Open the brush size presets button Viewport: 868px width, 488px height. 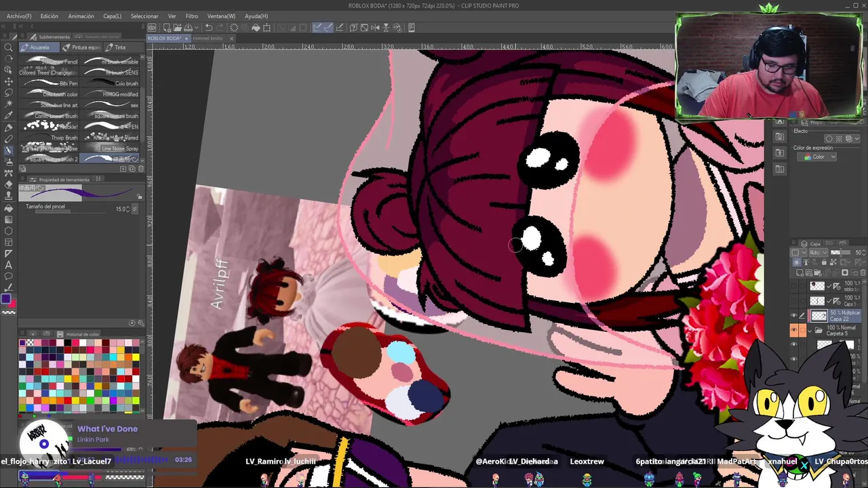(x=135, y=209)
